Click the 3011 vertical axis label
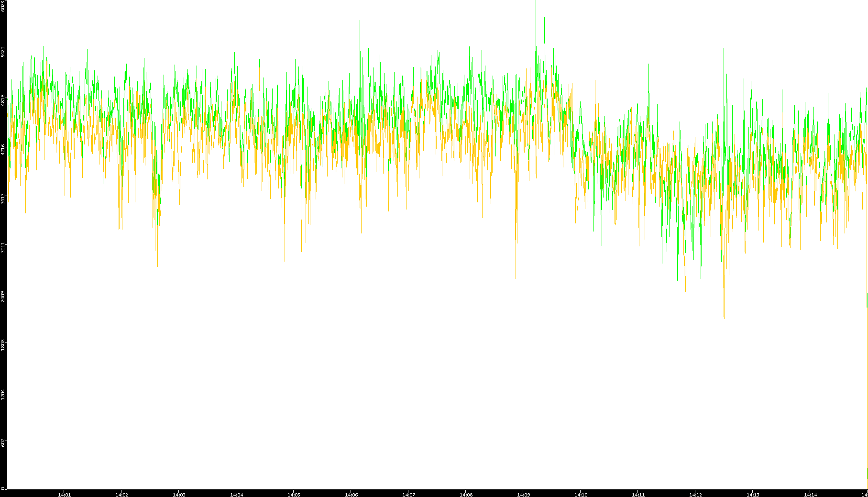868x497 pixels. (3, 248)
